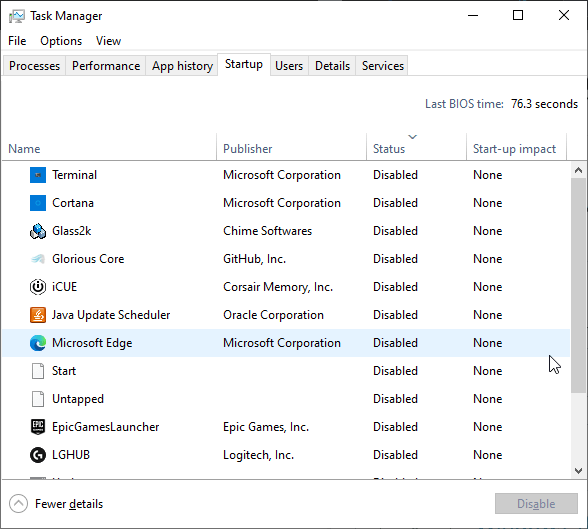The height and width of the screenshot is (529, 588).
Task: Select the Microsoft Edge row name
Action: [92, 343]
